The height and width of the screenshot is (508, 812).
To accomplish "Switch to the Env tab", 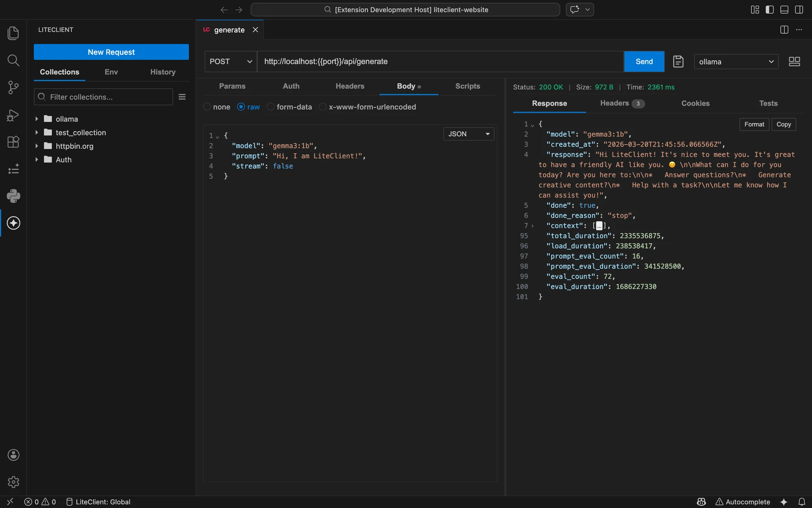I will [x=111, y=72].
